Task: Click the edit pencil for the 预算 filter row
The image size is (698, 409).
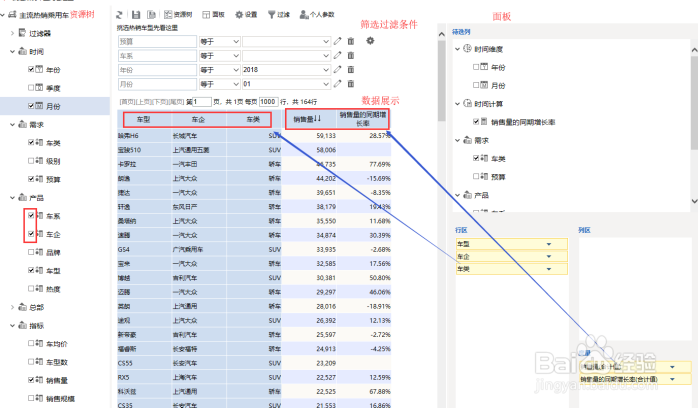Action: [337, 41]
